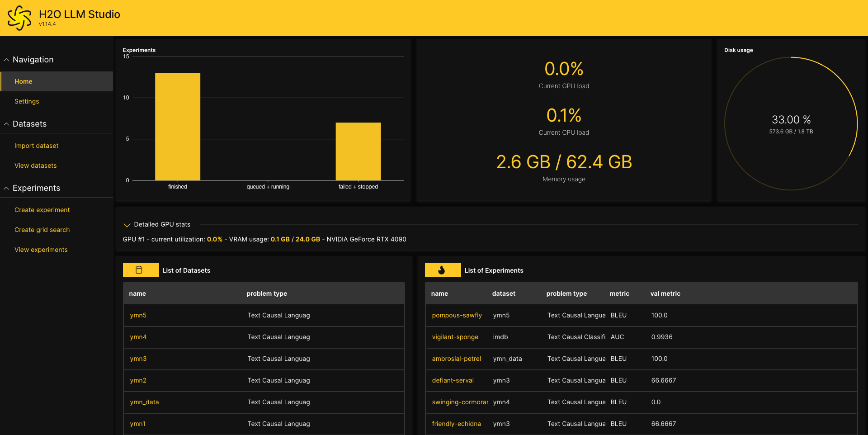
Task: Open the pompous-sawfly experiment
Action: coord(457,315)
